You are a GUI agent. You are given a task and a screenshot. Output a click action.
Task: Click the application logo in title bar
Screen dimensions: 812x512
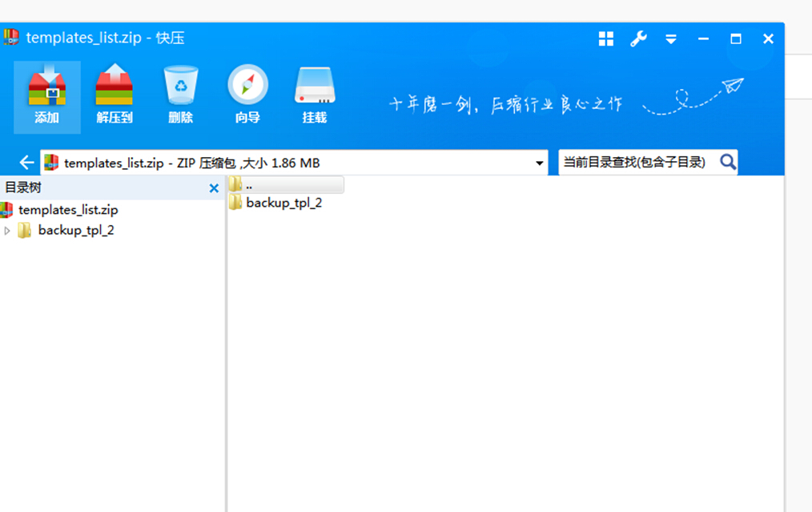[10, 38]
